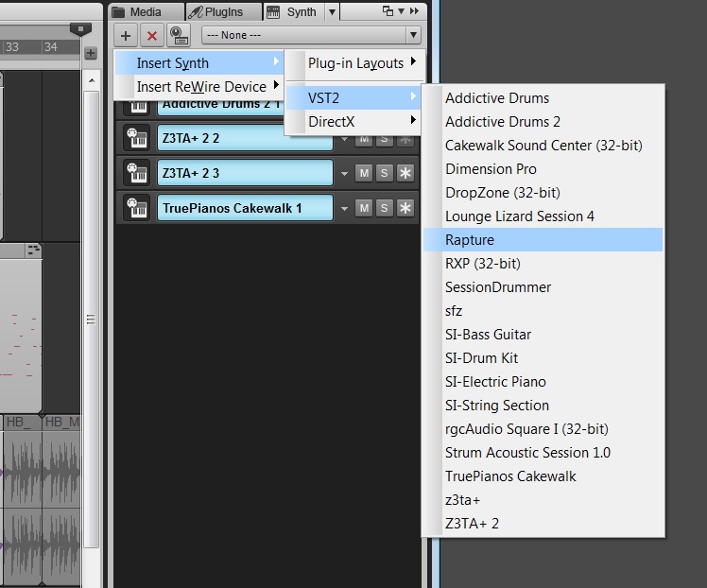
Task: Choose Addictive Drums from the list
Action: click(x=543, y=98)
